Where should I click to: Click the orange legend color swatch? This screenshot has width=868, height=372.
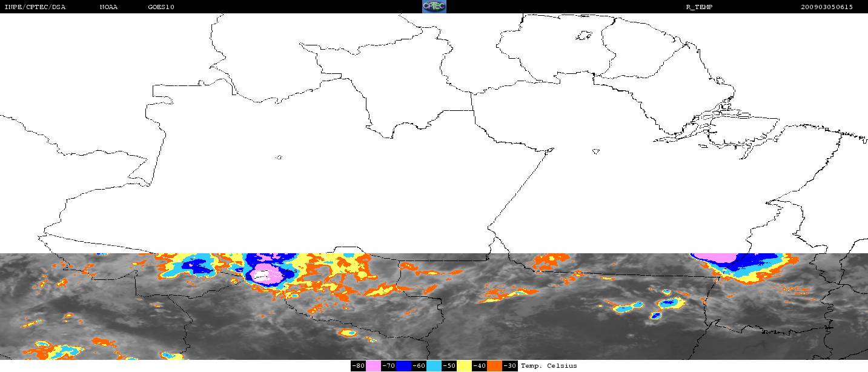click(x=495, y=366)
